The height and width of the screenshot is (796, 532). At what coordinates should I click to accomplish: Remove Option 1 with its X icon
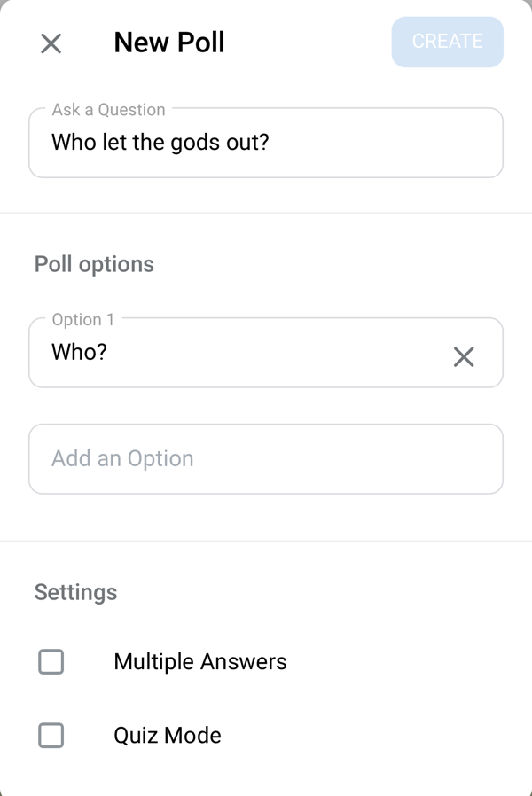(x=464, y=356)
